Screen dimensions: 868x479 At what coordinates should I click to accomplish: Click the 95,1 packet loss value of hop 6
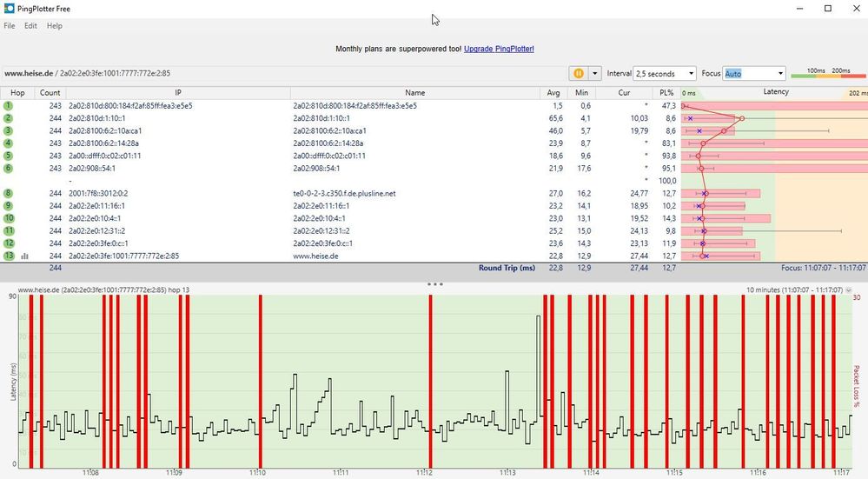[669, 169]
